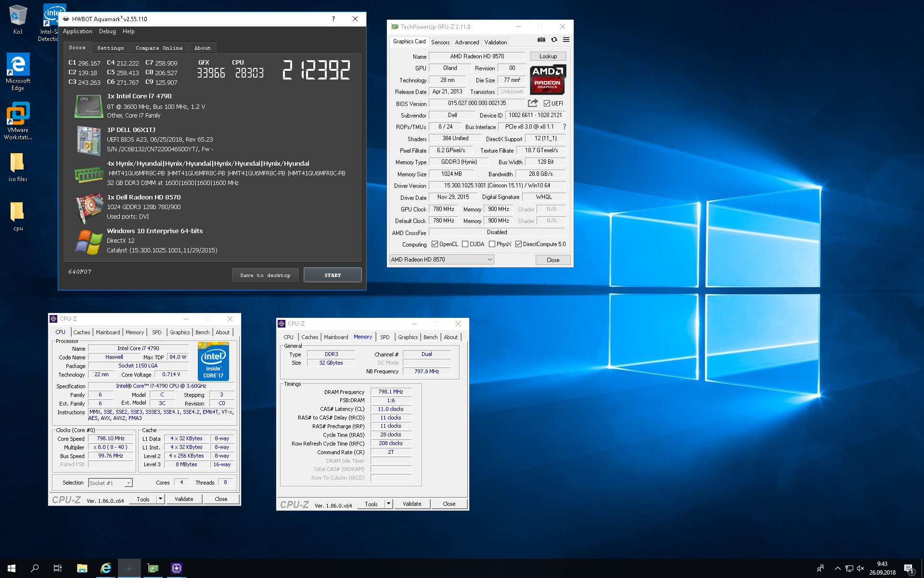Expand the Tools dropdown arrow in Memory window

[388, 504]
